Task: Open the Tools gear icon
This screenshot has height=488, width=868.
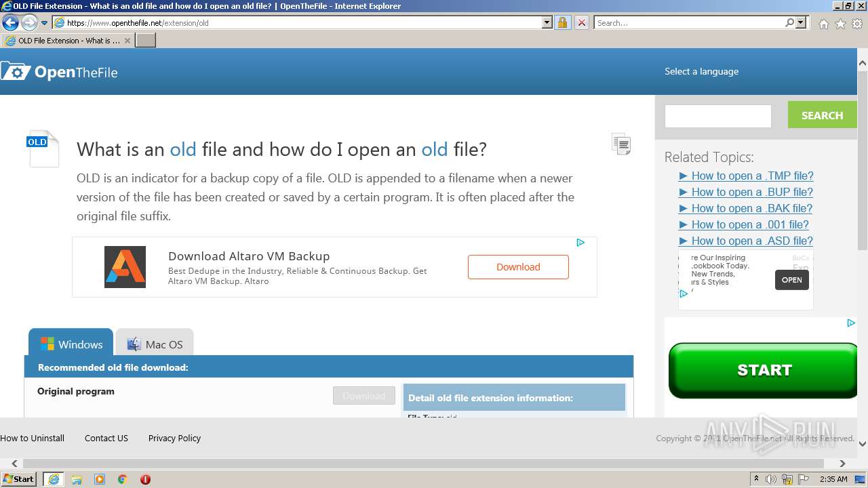Action: (x=857, y=24)
